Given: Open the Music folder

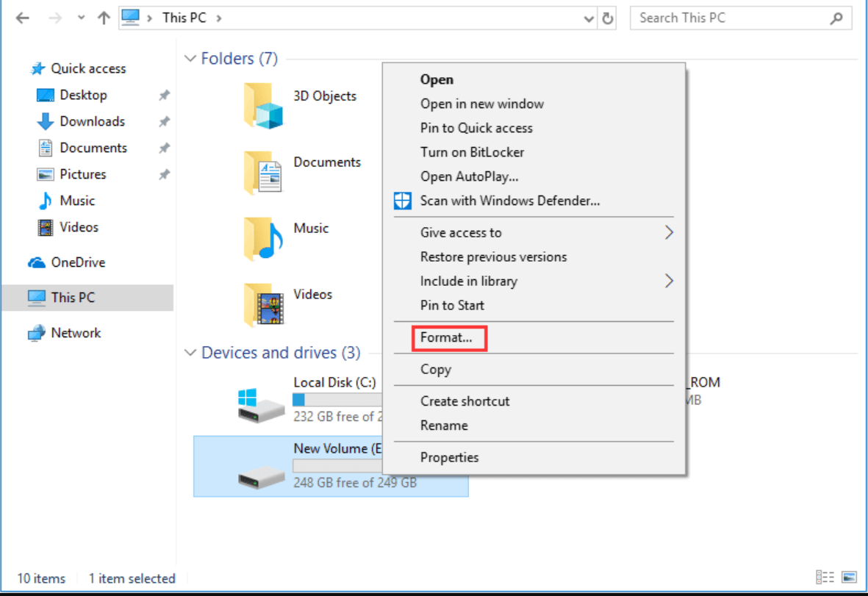Looking at the screenshot, I should (263, 237).
